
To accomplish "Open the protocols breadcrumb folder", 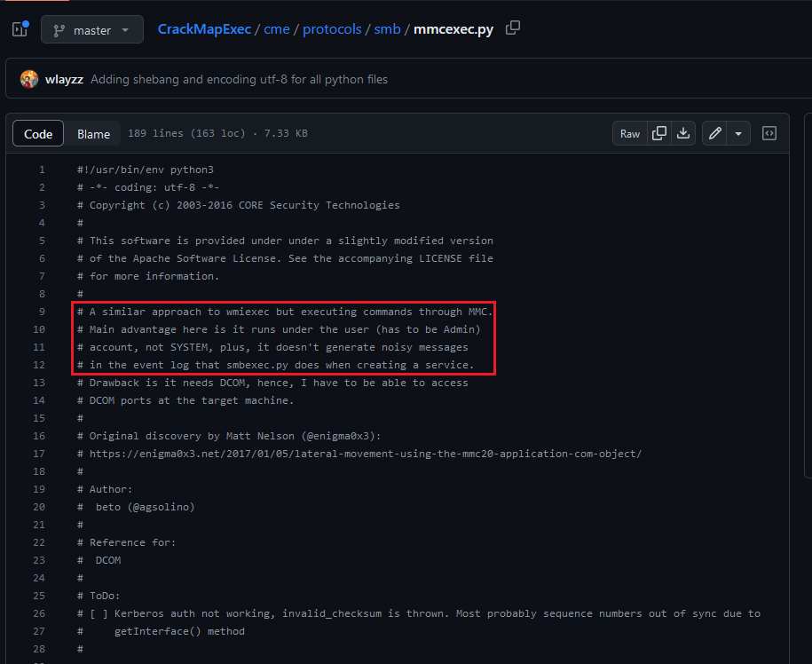I will coord(332,28).
